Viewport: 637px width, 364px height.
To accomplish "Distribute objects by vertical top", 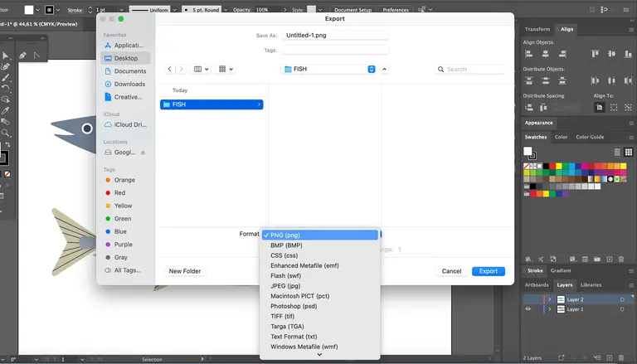I will coord(528,80).
